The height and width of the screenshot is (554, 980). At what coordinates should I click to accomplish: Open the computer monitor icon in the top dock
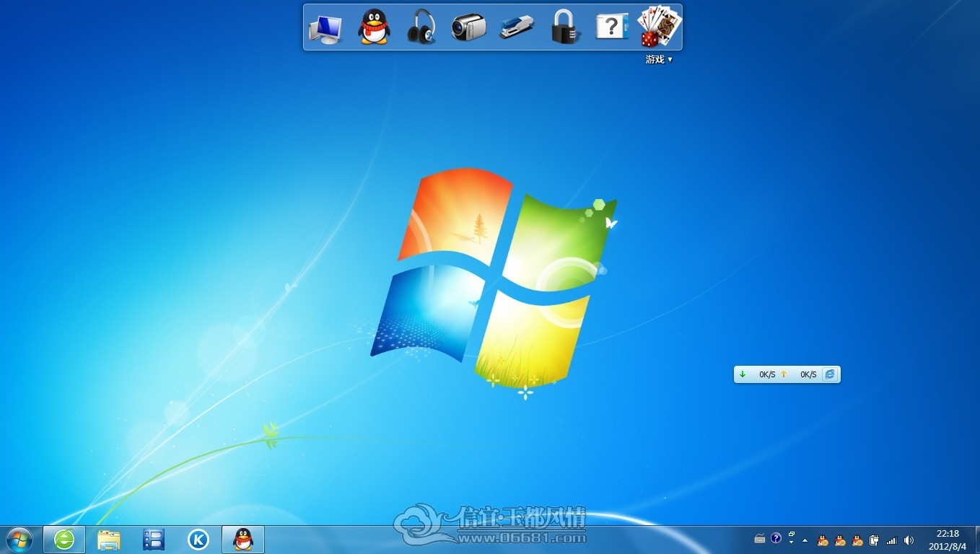325,29
